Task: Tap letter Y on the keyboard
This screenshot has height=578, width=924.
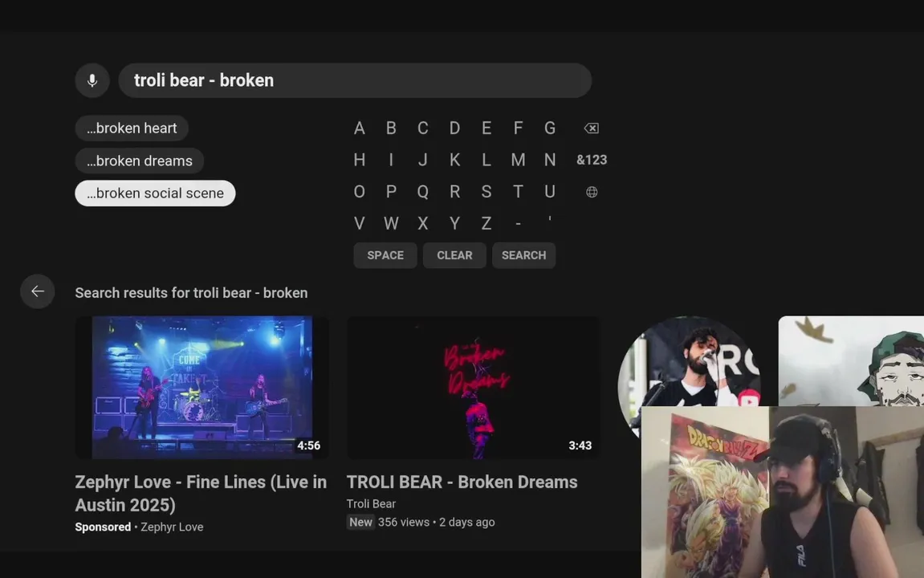Action: pos(454,223)
